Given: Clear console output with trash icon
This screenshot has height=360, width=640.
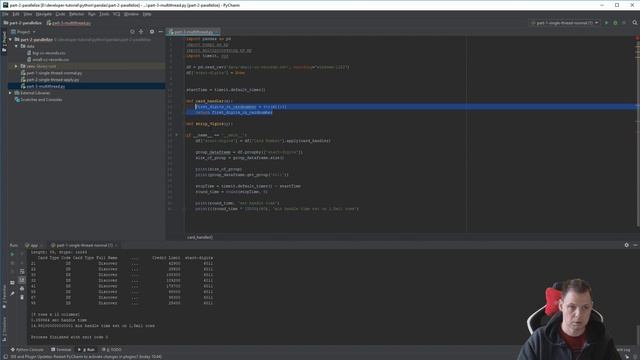Looking at the screenshot, I should pos(22,297).
